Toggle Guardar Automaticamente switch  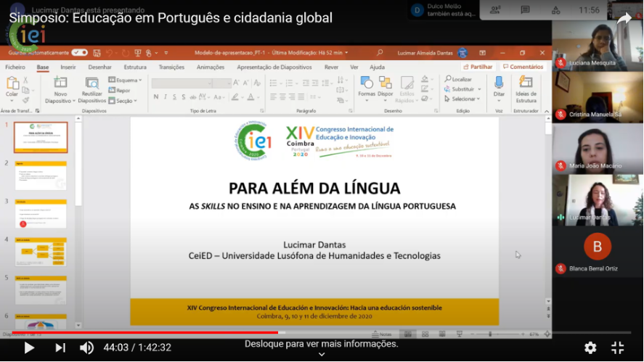click(79, 52)
